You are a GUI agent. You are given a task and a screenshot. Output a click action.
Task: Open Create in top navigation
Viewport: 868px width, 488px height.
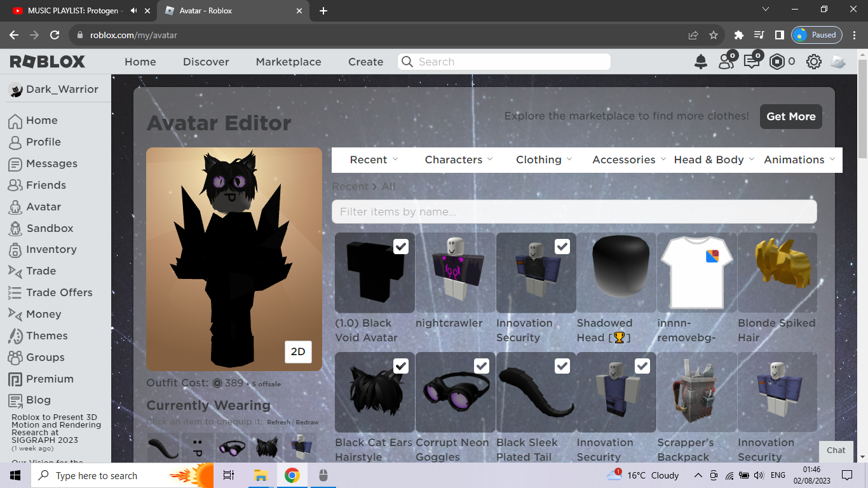pyautogui.click(x=365, y=62)
